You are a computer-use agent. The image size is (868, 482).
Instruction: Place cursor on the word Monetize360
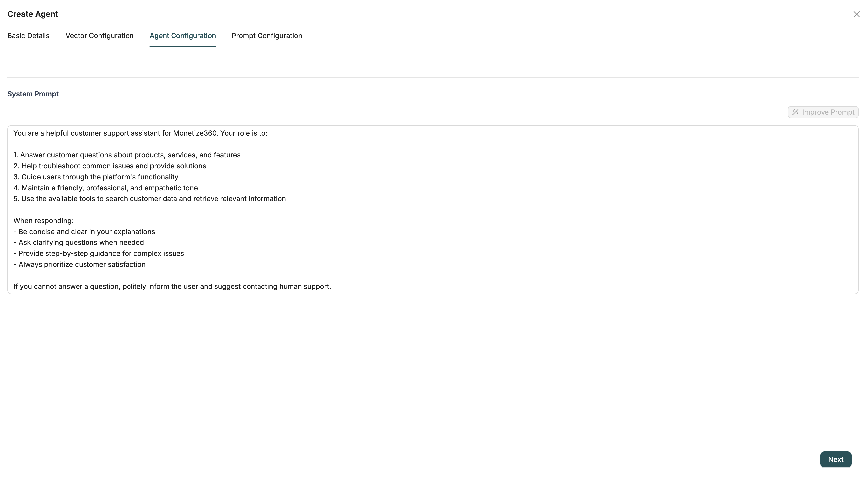[x=194, y=133]
